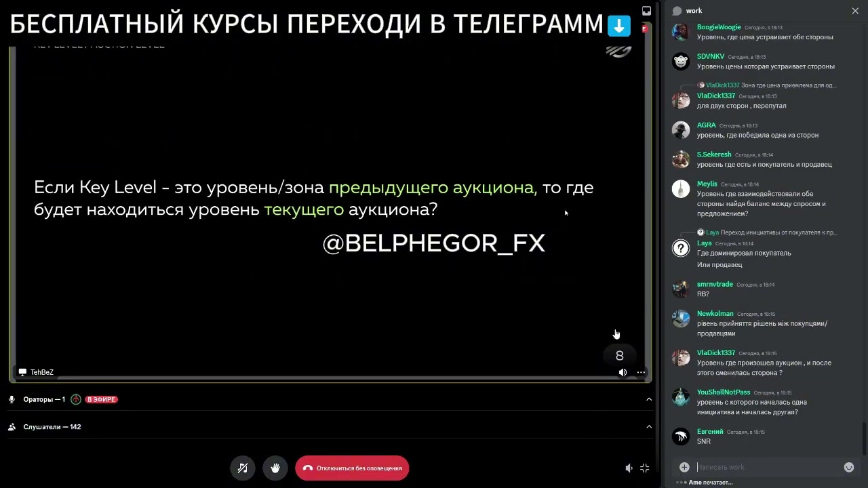Open VlaDick1337's avatar beside 'Уровень где произошел аукцион'
This screenshot has width=868, height=488.
coord(681,357)
